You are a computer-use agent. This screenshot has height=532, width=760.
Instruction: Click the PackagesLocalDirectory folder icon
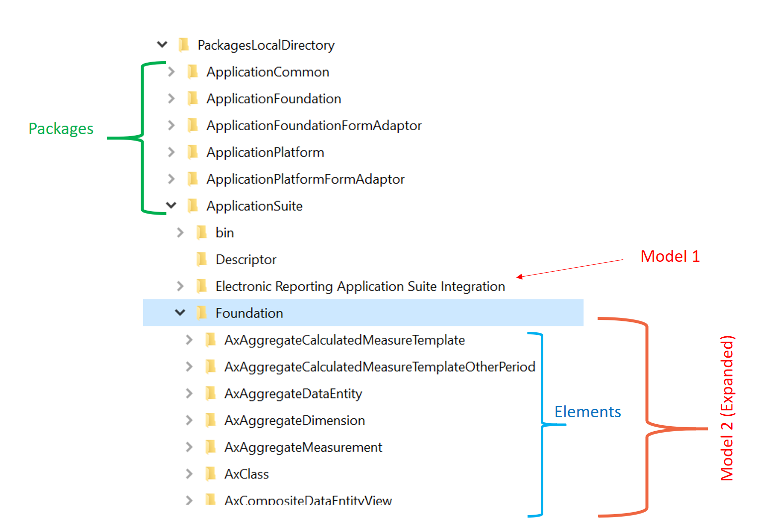[184, 45]
